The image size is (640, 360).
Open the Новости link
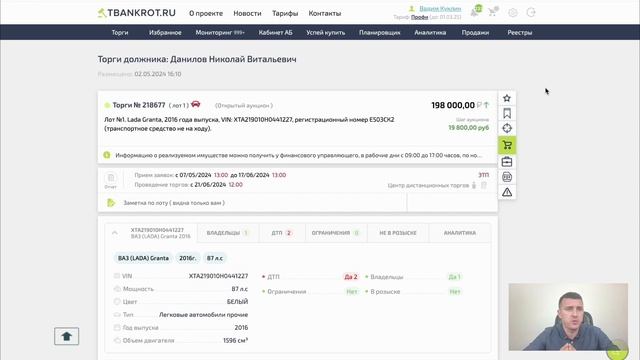tap(247, 13)
